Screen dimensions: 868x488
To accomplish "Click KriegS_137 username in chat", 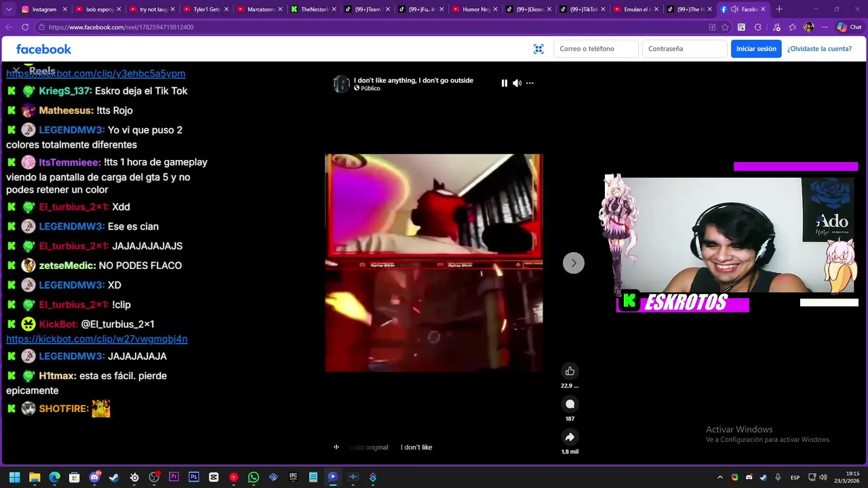I will 65,91.
